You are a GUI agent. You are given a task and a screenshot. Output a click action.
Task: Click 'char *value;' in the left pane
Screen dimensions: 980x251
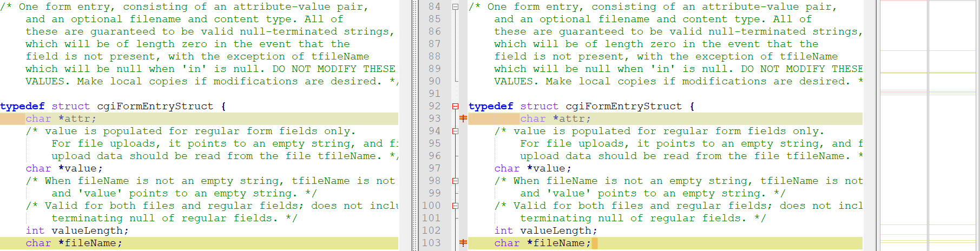pos(64,169)
